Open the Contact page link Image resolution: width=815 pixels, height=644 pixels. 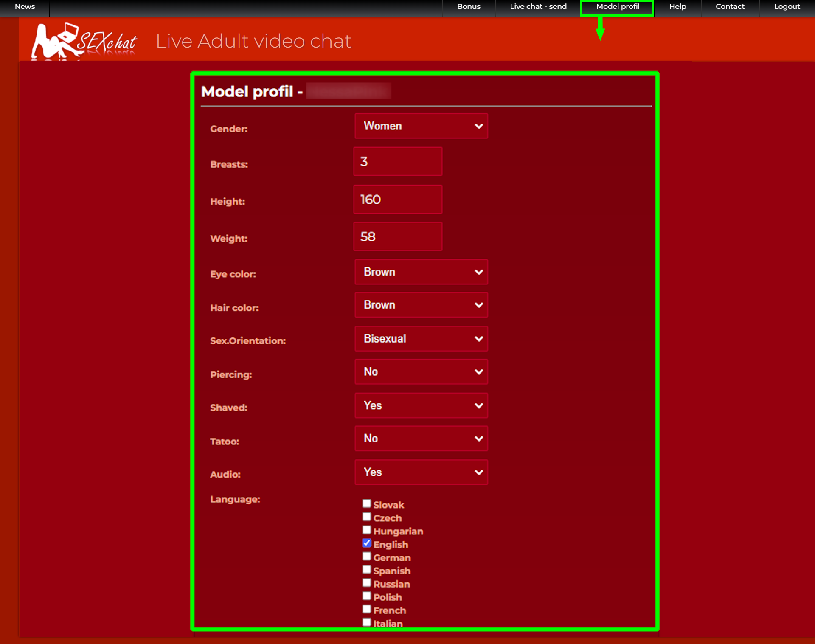pos(730,6)
